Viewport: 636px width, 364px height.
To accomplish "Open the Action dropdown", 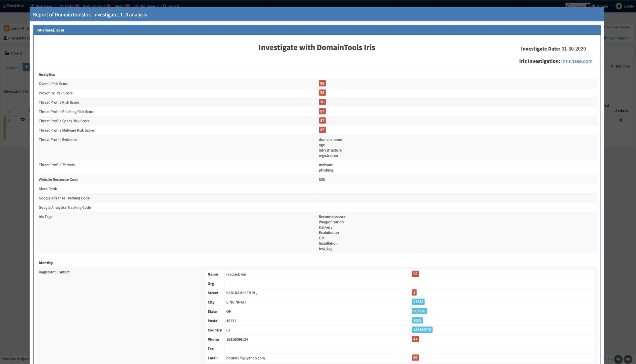I will point(12,67).
